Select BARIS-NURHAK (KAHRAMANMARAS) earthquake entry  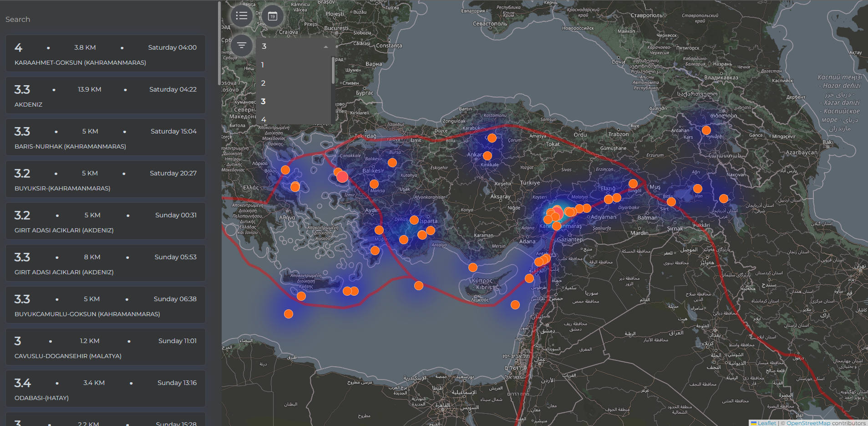106,137
